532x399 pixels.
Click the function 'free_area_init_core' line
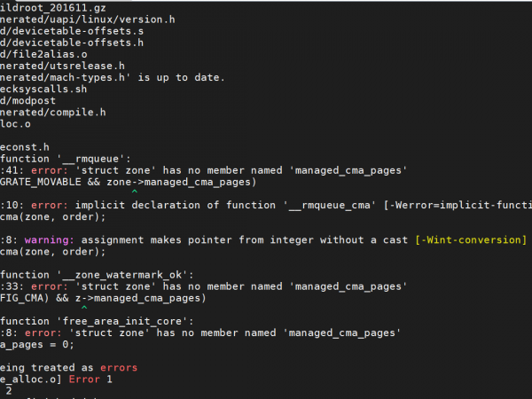pos(96,321)
